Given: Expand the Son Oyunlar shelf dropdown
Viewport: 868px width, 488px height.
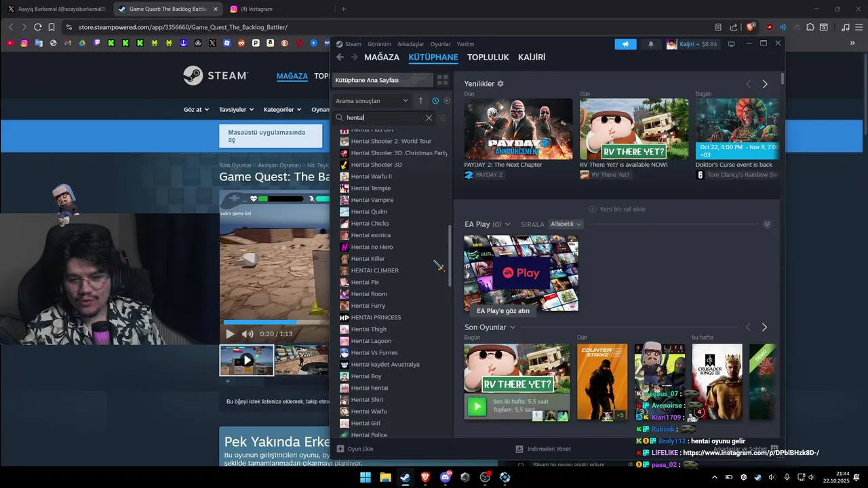Looking at the screenshot, I should point(513,327).
